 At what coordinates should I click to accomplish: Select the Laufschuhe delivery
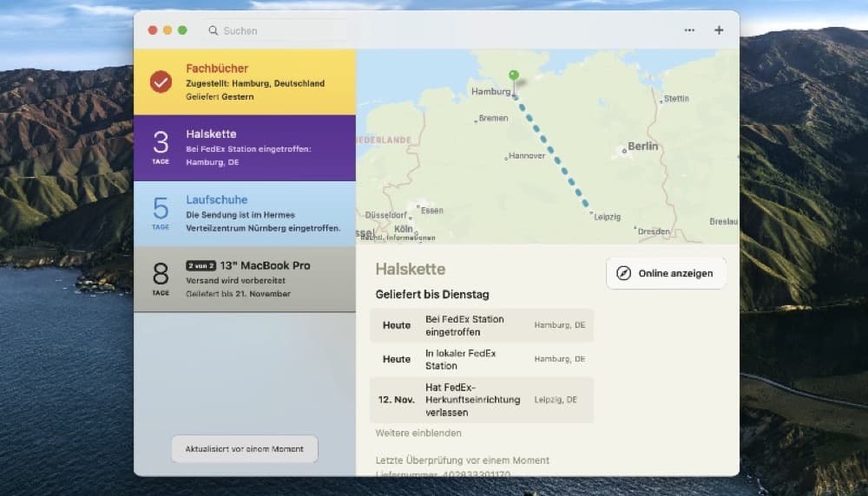point(245,214)
